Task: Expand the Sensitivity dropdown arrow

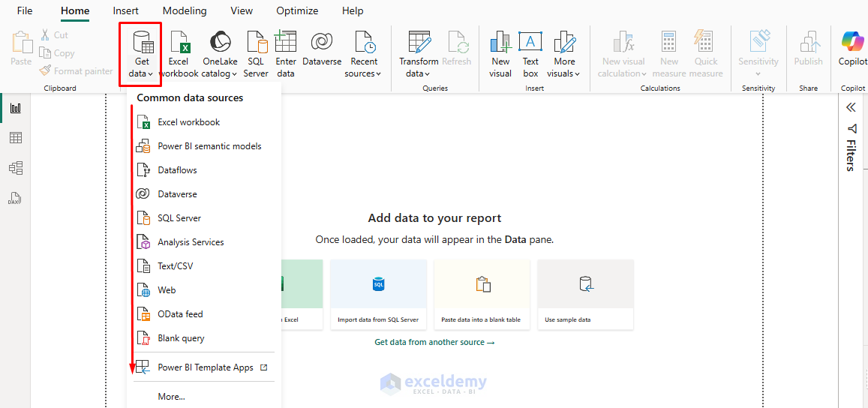Action: click(758, 73)
